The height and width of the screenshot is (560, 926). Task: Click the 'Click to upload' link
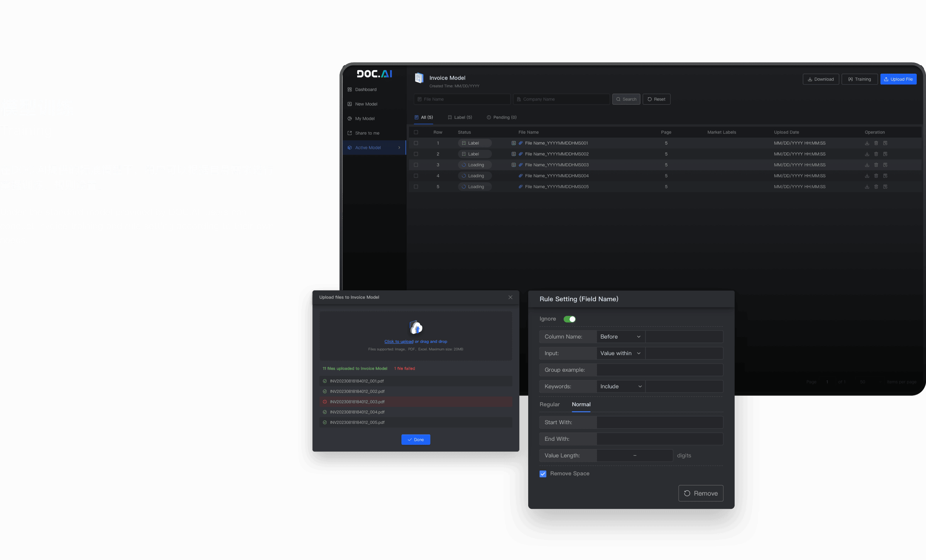[399, 341]
